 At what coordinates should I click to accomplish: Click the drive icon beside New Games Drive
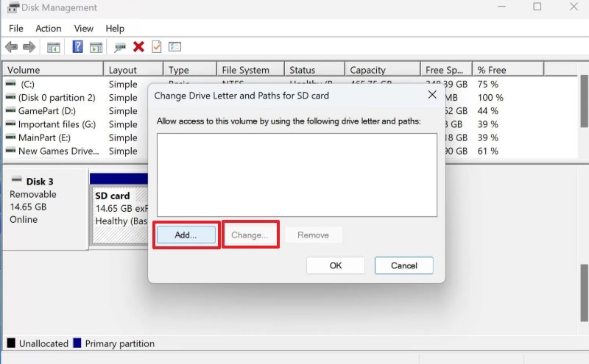point(11,151)
